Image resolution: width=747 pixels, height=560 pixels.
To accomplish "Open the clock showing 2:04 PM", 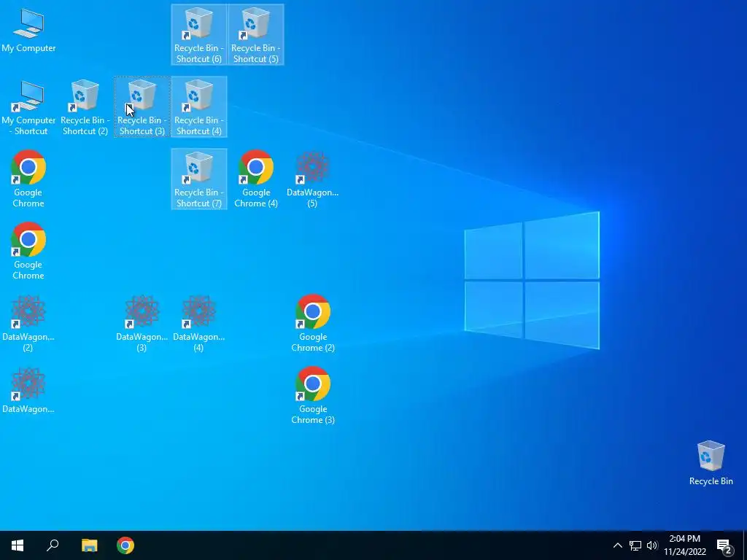I will coord(684,545).
